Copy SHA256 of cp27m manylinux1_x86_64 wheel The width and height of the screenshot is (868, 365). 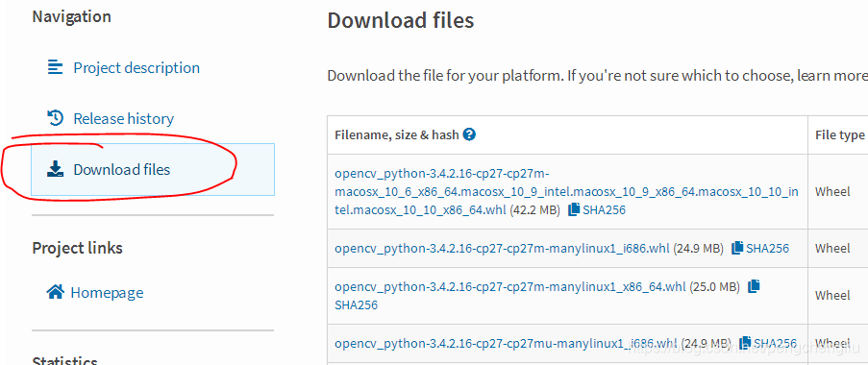tap(754, 286)
